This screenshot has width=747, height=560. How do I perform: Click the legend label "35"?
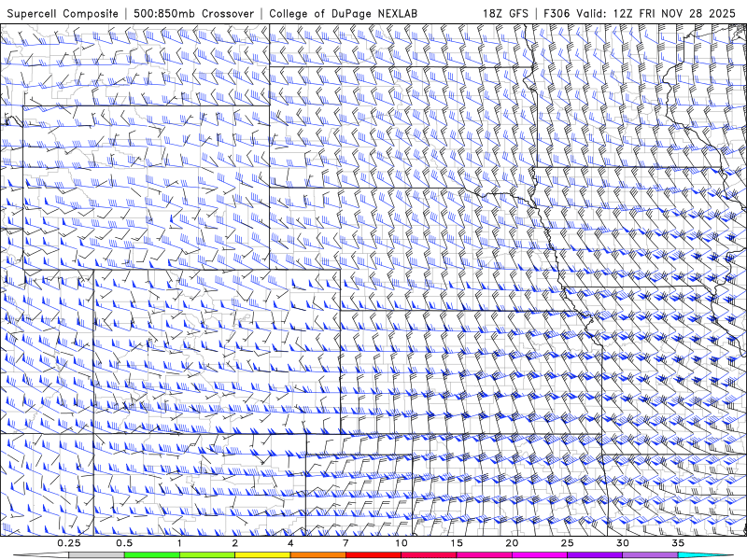coord(678,543)
